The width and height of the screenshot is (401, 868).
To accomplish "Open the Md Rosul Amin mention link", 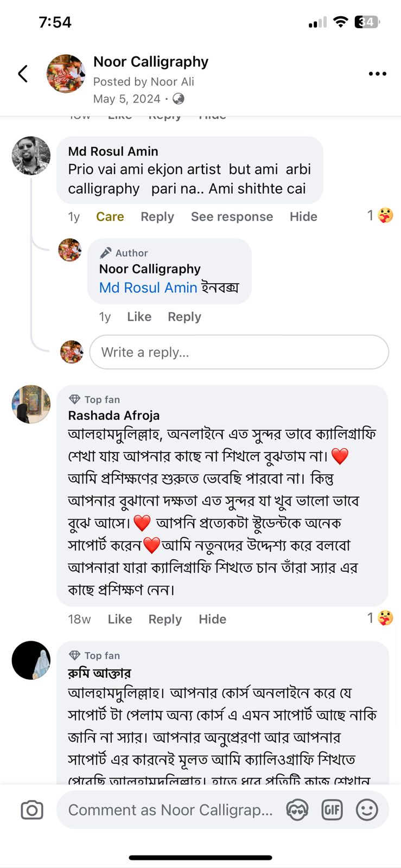I will click(x=148, y=288).
